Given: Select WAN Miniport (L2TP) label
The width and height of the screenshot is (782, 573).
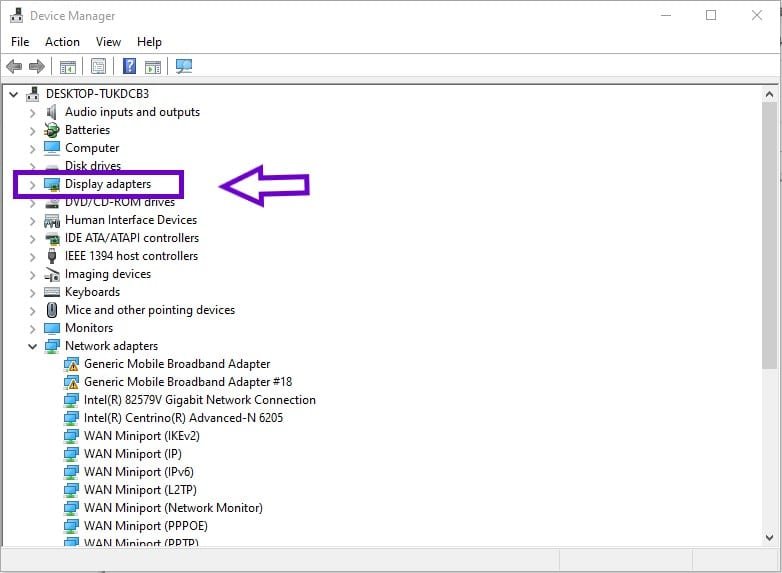Looking at the screenshot, I should point(140,490).
